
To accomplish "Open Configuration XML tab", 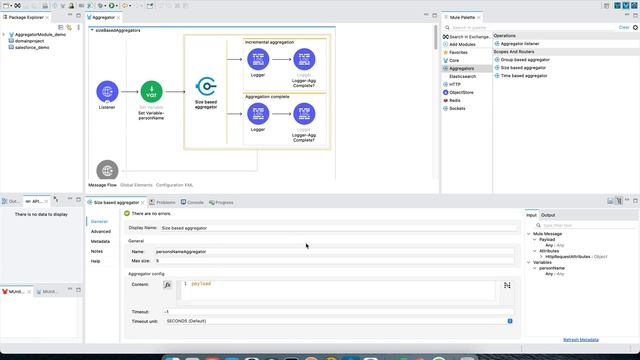I will pyautogui.click(x=174, y=185).
